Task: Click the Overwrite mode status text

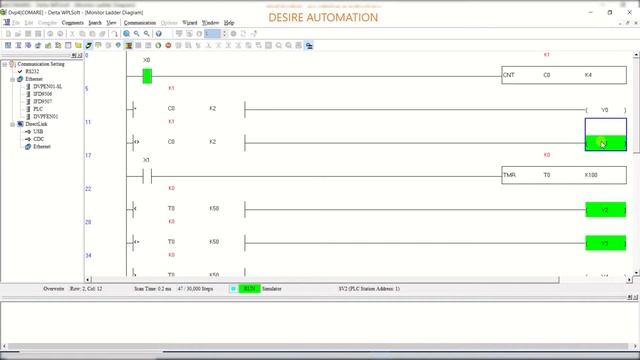Action: [53, 289]
